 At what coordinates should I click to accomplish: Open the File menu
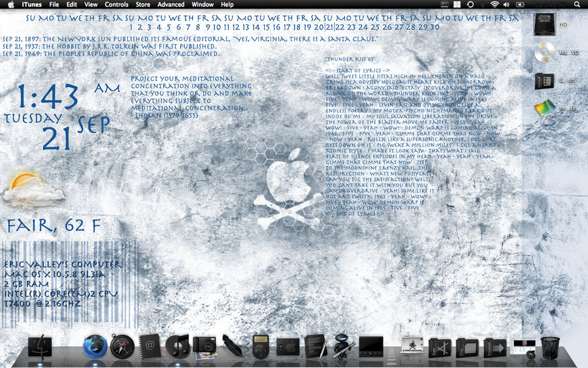54,5
